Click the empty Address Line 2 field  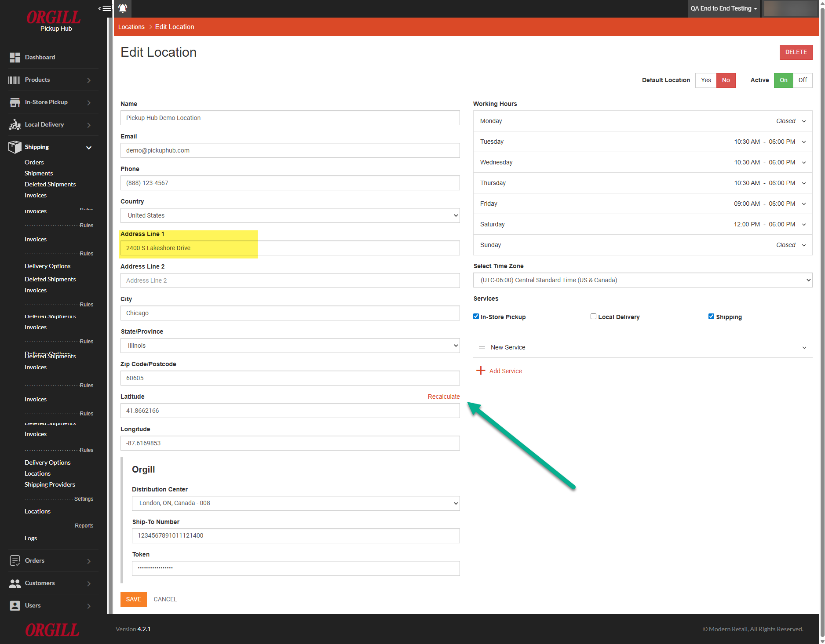290,280
